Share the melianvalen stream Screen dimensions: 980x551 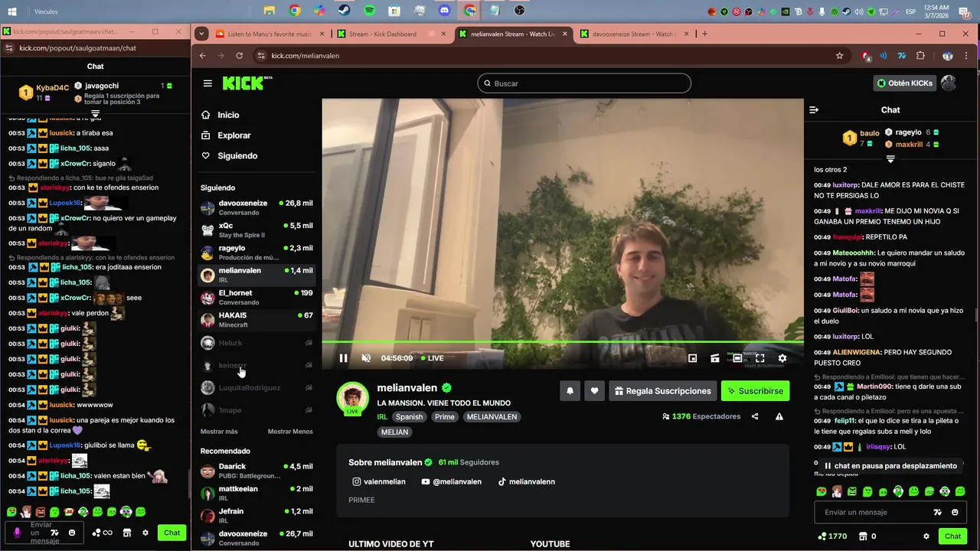[x=755, y=416]
